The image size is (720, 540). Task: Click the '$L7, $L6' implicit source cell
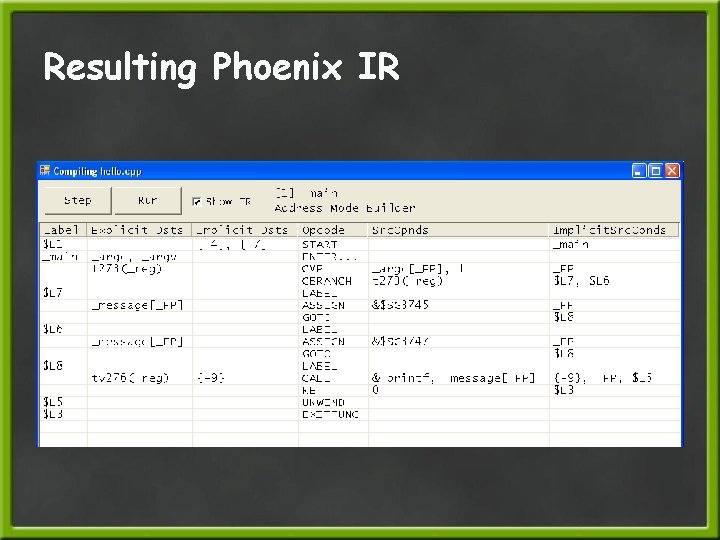pos(613,281)
